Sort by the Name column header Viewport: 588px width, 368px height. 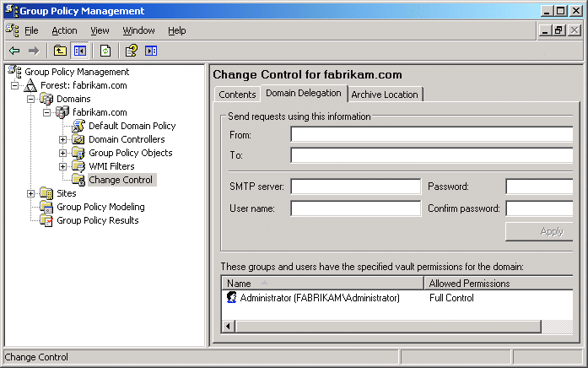coord(322,284)
